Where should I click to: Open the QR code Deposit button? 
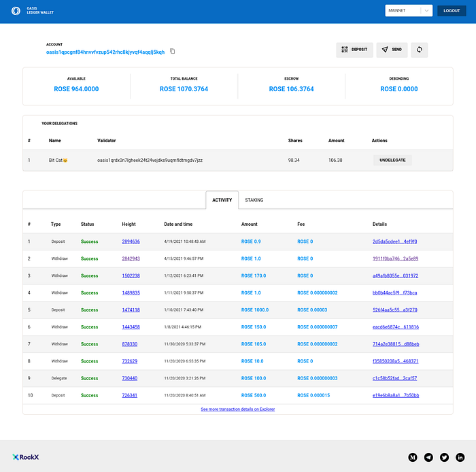point(354,50)
